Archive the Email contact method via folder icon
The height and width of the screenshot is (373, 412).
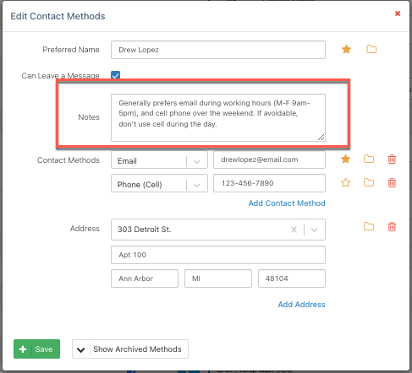click(x=369, y=159)
